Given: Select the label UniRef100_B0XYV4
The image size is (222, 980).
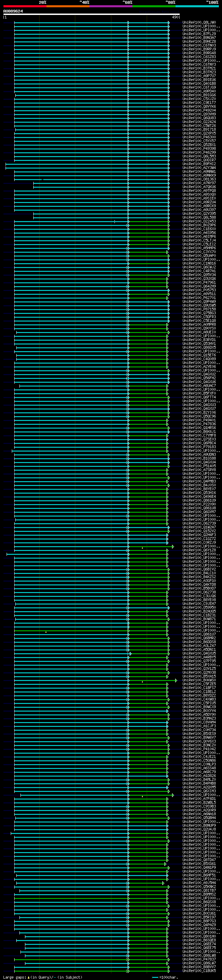Looking at the screenshot, I should pyautogui.click(x=199, y=711).
